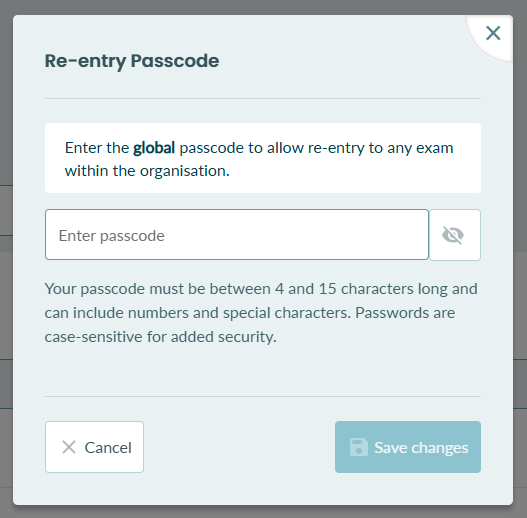Click the Save changes button
The width and height of the screenshot is (527, 518).
pyautogui.click(x=408, y=447)
